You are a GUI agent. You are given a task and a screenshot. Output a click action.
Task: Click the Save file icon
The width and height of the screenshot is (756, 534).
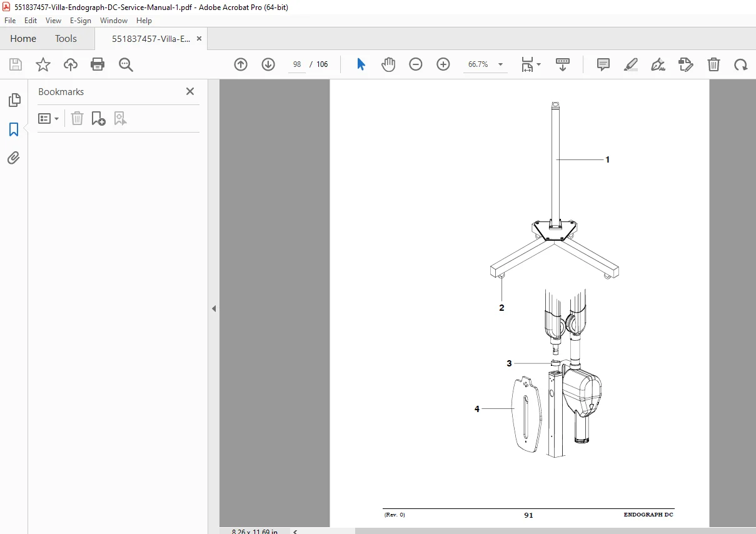coord(16,64)
